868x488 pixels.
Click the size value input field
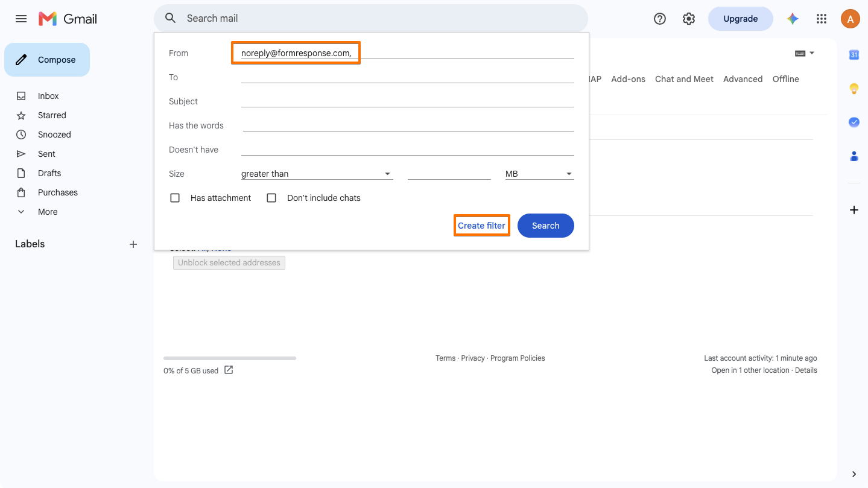449,174
